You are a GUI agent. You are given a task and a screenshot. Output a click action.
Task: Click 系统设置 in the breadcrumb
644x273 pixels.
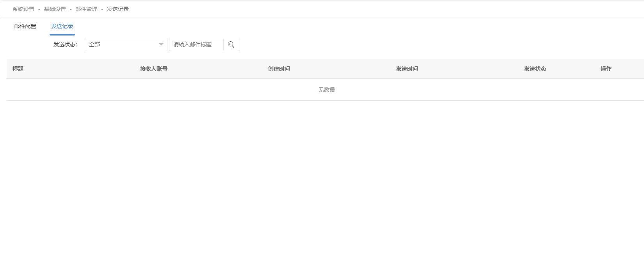point(23,9)
